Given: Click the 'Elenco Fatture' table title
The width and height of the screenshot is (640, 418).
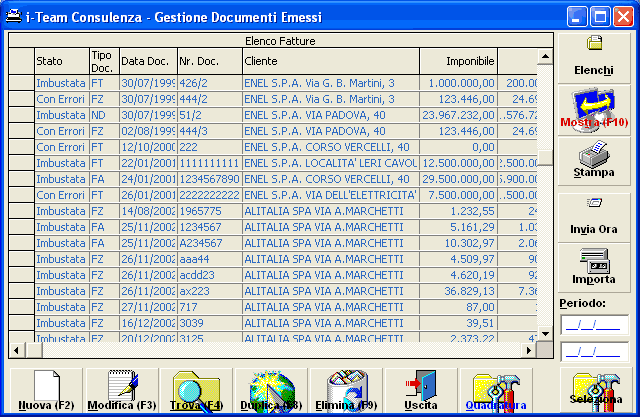Looking at the screenshot, I should [x=280, y=41].
